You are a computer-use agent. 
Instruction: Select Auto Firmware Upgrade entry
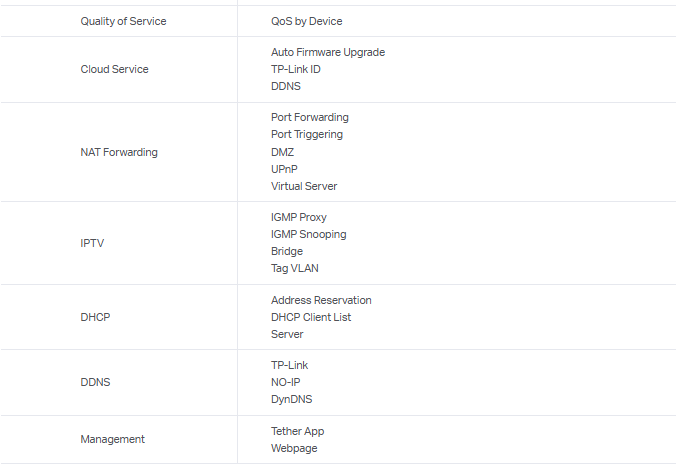[x=327, y=52]
